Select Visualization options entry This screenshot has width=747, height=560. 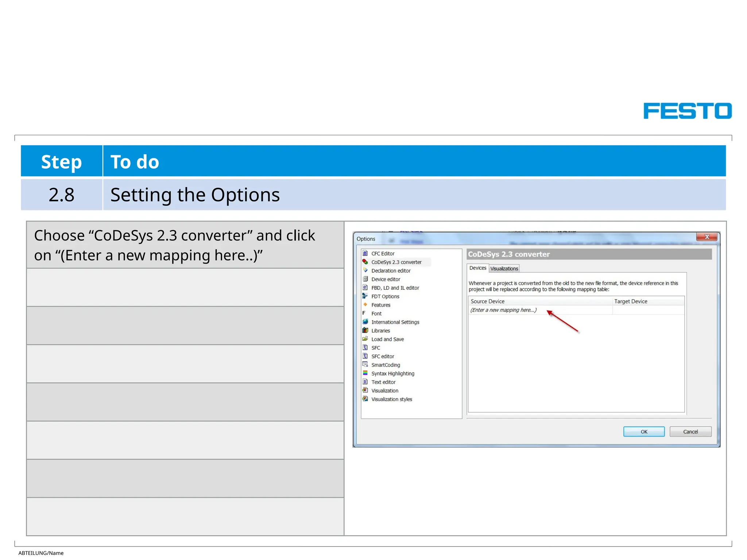385,390
